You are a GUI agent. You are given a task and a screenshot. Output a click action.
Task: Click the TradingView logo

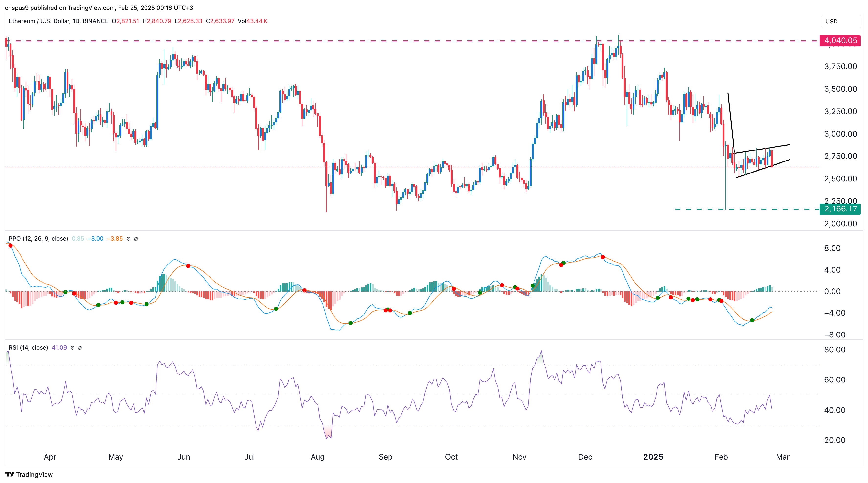coord(29,474)
